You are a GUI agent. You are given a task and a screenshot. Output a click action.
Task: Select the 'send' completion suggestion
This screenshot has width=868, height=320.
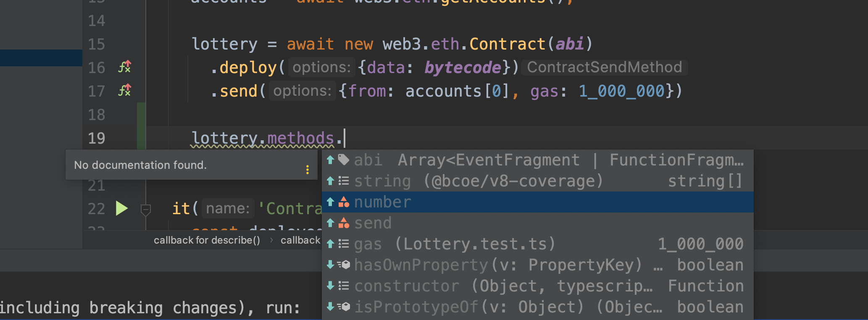click(537, 223)
